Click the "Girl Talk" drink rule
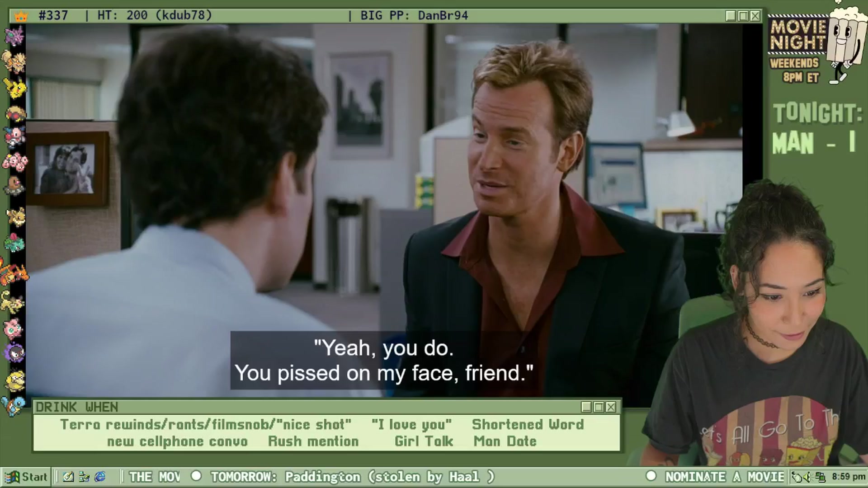868x488 pixels. coord(424,441)
